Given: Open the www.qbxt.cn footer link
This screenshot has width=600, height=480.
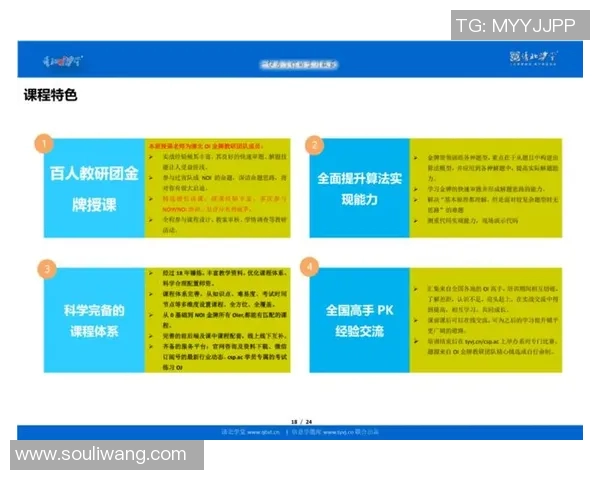Looking at the screenshot, I should point(263,432).
